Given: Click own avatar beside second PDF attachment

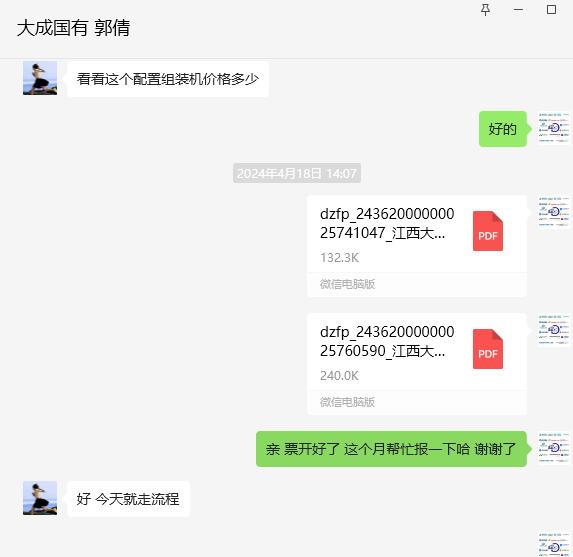Looking at the screenshot, I should [x=554, y=330].
